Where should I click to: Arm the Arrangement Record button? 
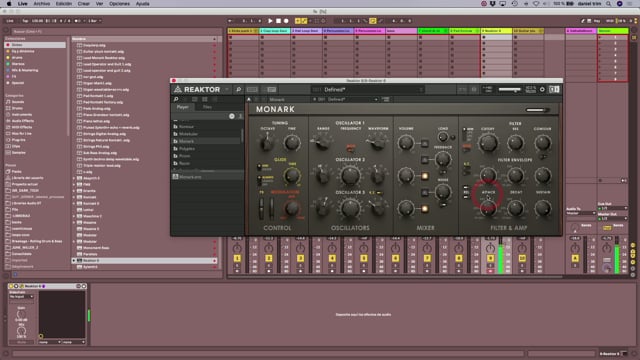[x=286, y=21]
